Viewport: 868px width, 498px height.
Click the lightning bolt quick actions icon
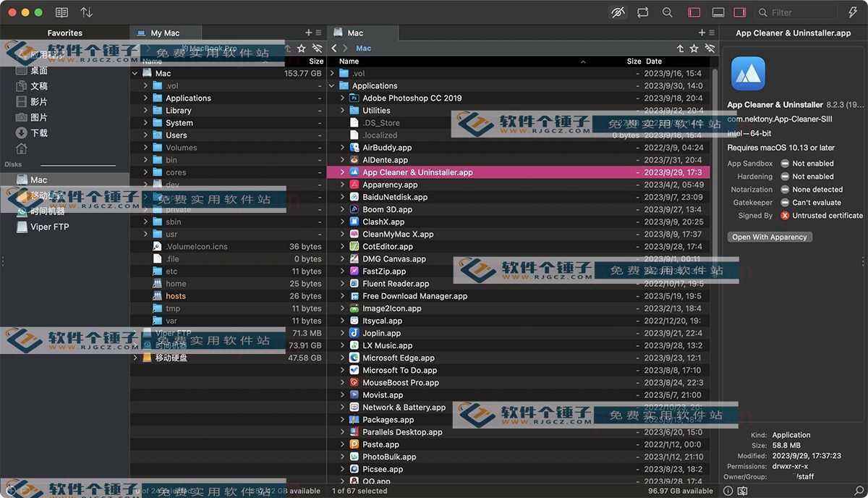pos(853,12)
